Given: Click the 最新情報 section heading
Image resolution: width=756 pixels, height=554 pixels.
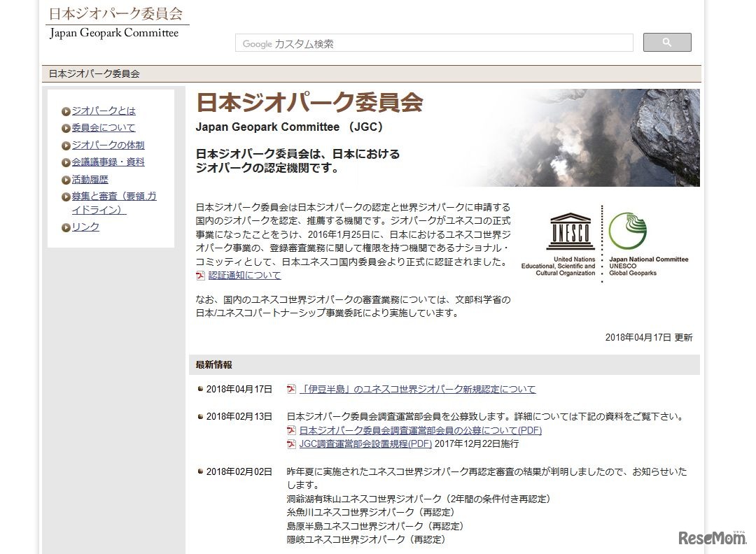Looking at the screenshot, I should click(213, 364).
